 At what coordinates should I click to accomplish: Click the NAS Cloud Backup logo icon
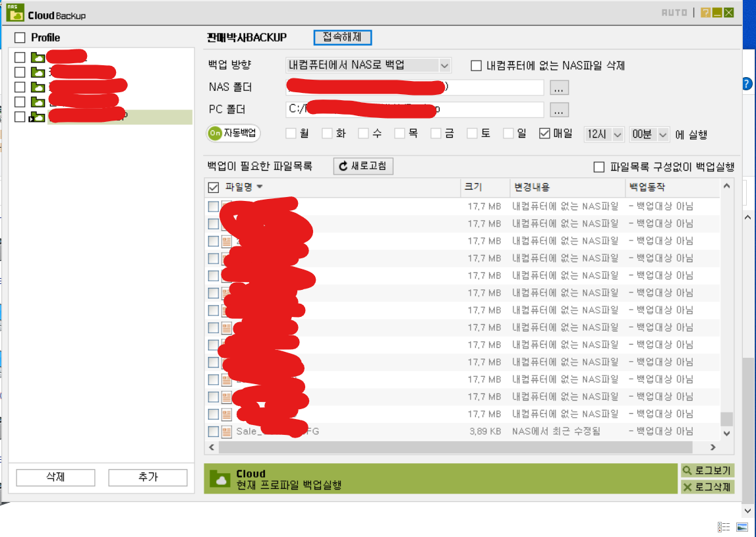15,13
